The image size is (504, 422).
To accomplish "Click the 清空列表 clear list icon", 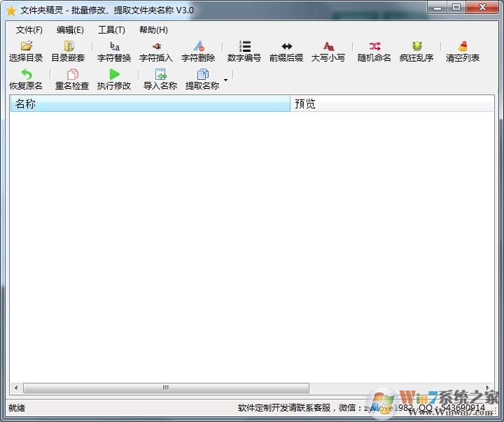I will (463, 46).
